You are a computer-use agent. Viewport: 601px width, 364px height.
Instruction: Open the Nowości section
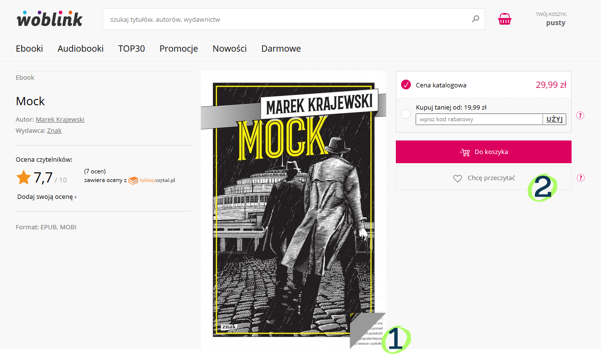pos(230,48)
